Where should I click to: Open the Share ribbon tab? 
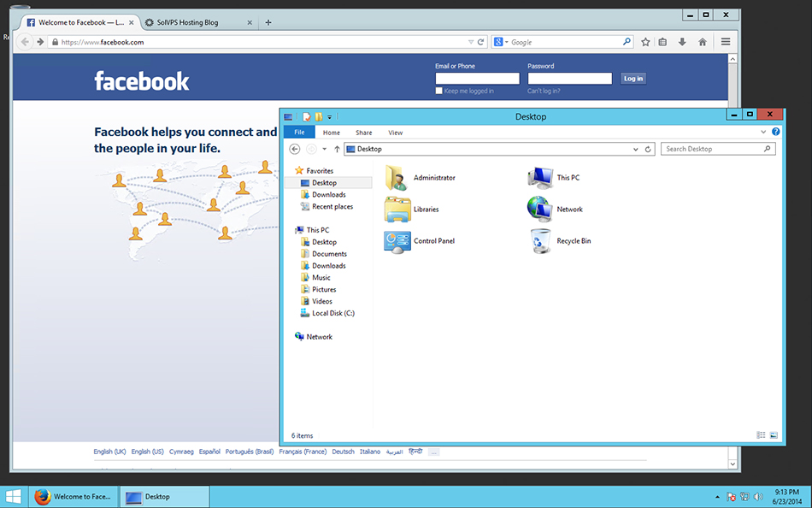coord(363,133)
